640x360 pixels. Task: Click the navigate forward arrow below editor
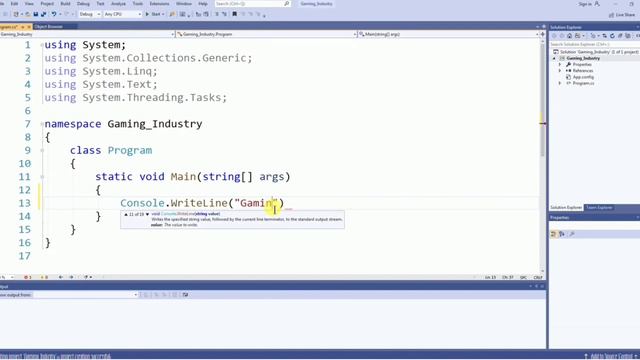click(71, 278)
